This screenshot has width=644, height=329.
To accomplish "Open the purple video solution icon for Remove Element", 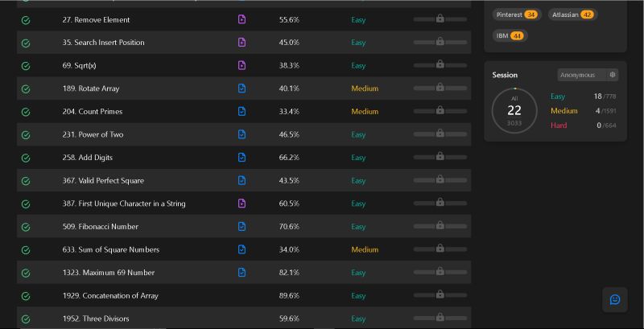I will [242, 19].
